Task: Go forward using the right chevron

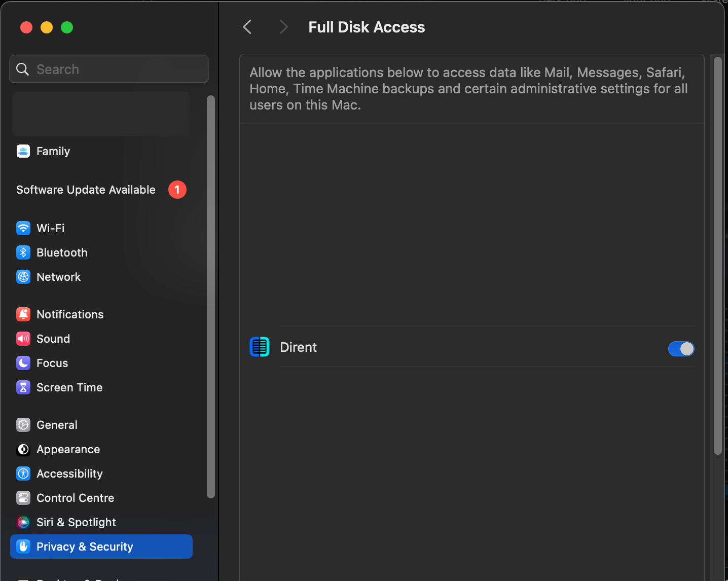Action: [283, 27]
